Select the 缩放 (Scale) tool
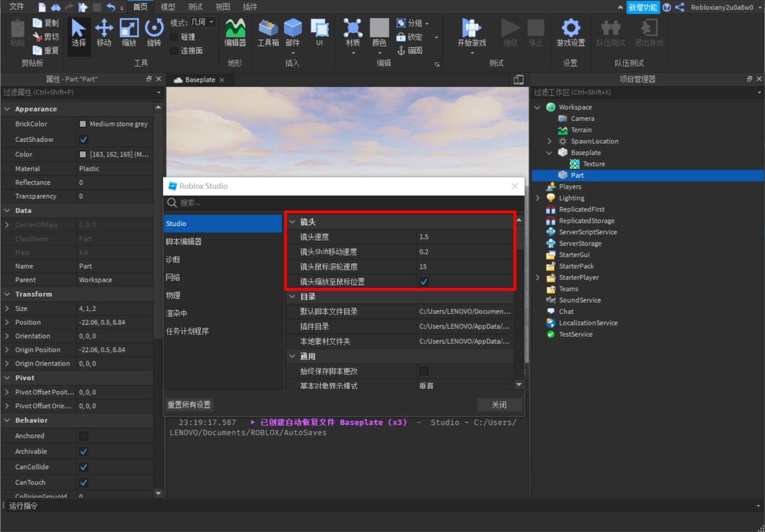 129,32
